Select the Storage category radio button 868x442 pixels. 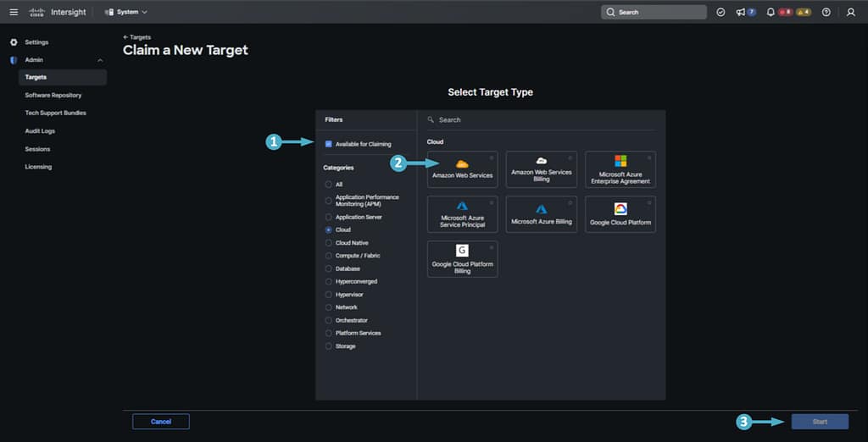pyautogui.click(x=329, y=346)
